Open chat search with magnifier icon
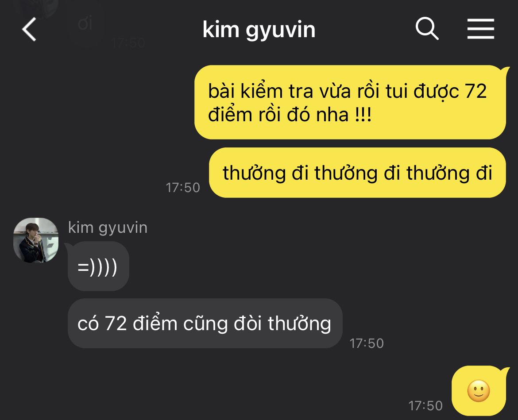 (427, 28)
